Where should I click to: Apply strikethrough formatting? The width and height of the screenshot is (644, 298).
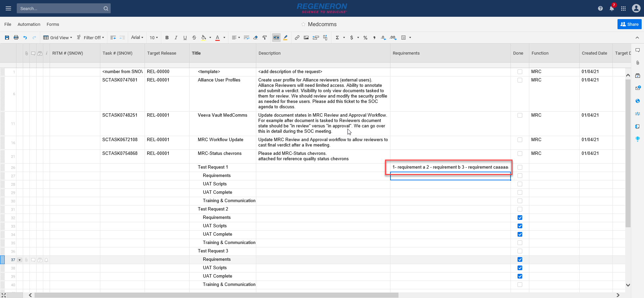point(194,38)
